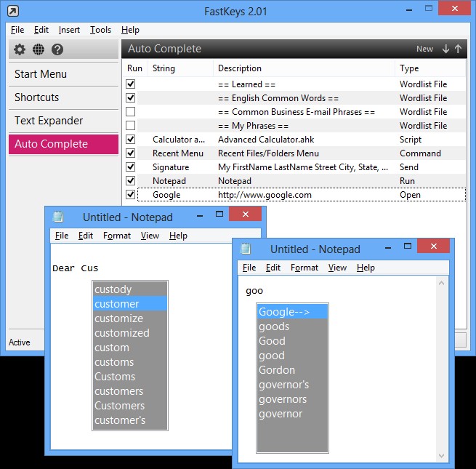Click the FastKeys title bar app icon
This screenshot has width=476, height=469.
pyautogui.click(x=12, y=11)
